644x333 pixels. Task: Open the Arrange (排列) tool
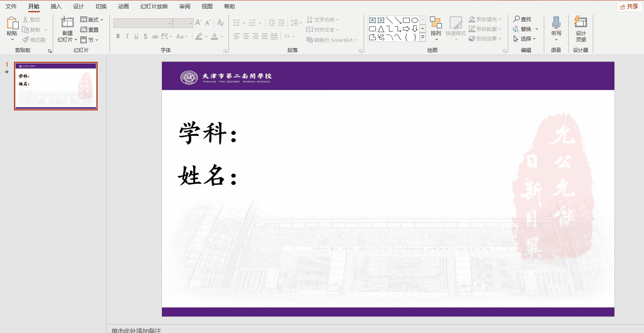coord(436,28)
